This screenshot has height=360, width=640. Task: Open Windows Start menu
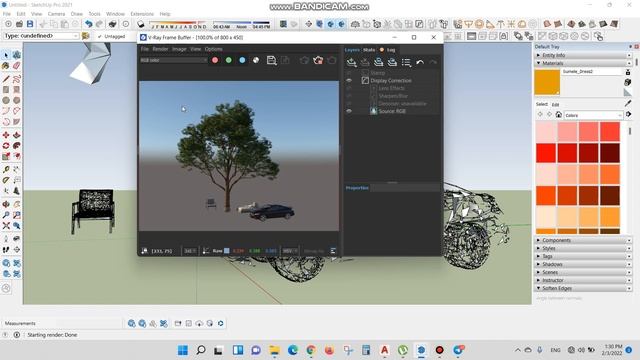click(183, 350)
